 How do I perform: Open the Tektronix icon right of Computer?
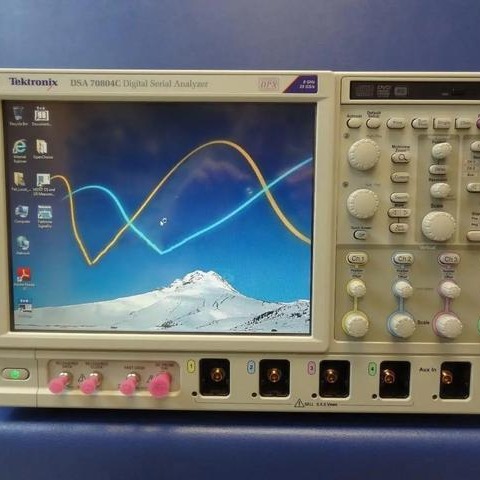(x=44, y=216)
